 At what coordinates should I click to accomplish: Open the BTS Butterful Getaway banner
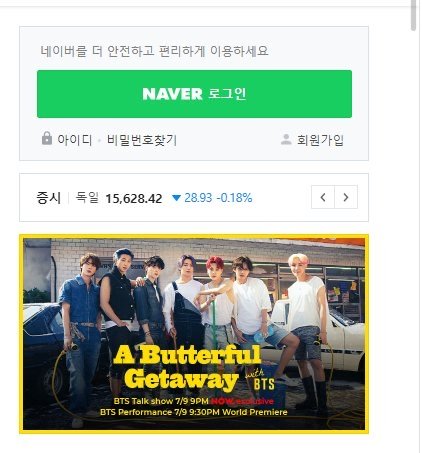click(194, 334)
